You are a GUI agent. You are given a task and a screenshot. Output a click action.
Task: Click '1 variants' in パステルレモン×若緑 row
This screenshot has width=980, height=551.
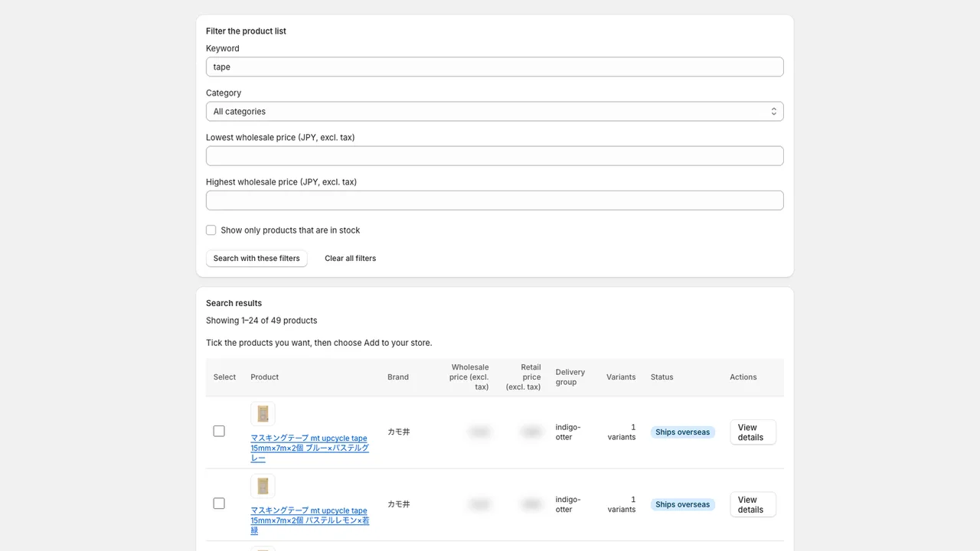point(622,504)
